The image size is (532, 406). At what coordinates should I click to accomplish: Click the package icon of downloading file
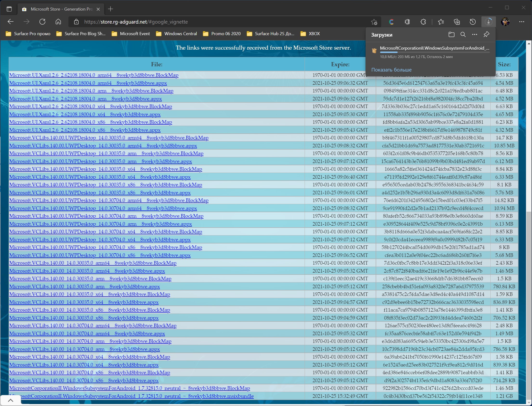coord(374,51)
